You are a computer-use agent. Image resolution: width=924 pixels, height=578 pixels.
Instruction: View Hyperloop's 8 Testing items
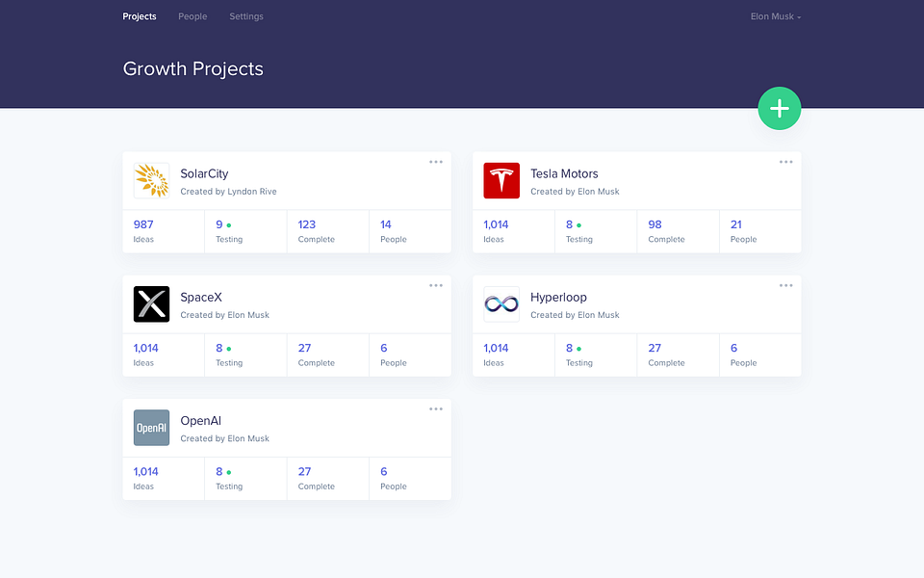click(596, 355)
